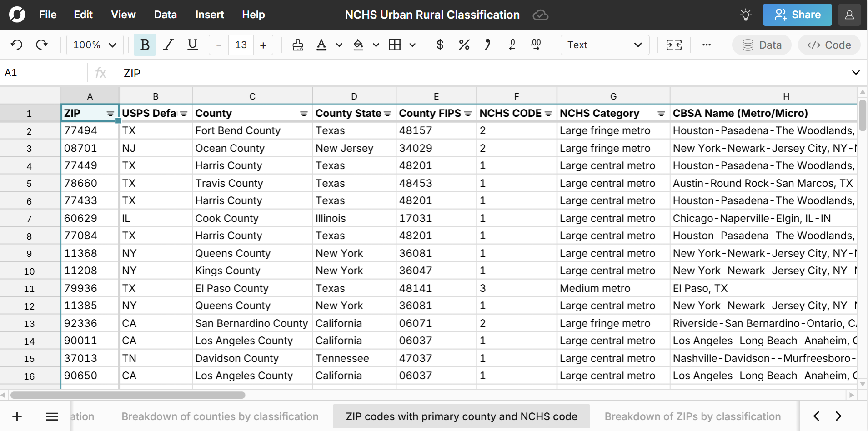Toggle underline formatting
The image size is (868, 431).
[x=192, y=45]
